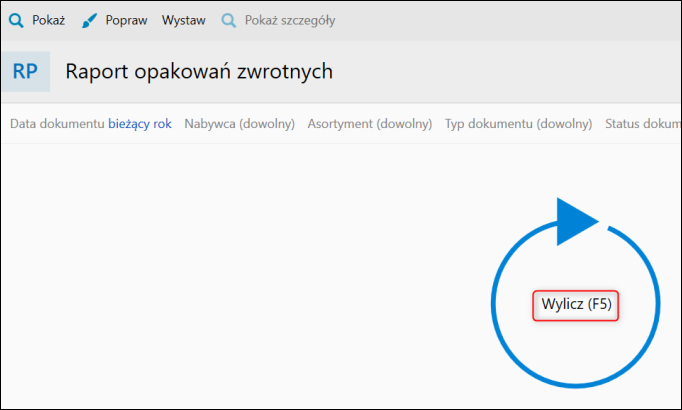Image resolution: width=682 pixels, height=410 pixels.
Task: Select the Pokaż szczegóły text label
Action: tap(290, 20)
